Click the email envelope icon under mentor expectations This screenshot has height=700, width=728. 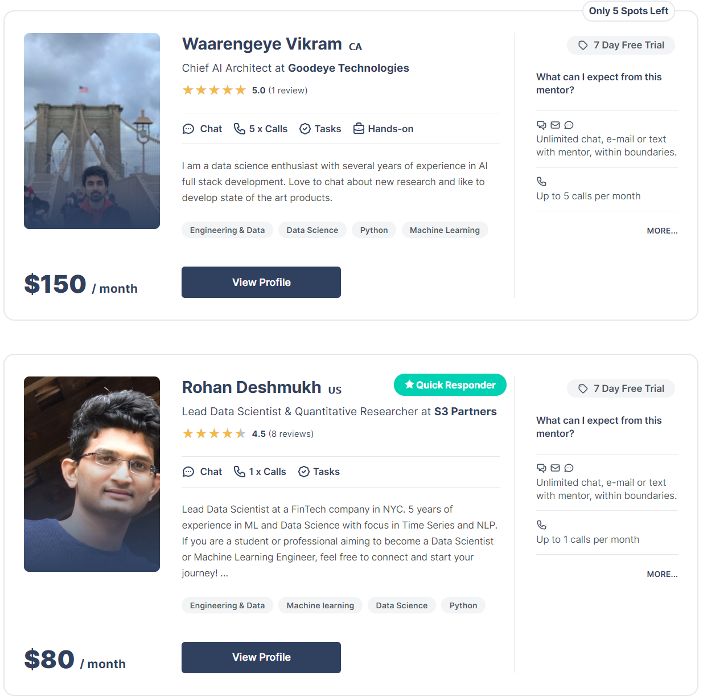tap(555, 125)
